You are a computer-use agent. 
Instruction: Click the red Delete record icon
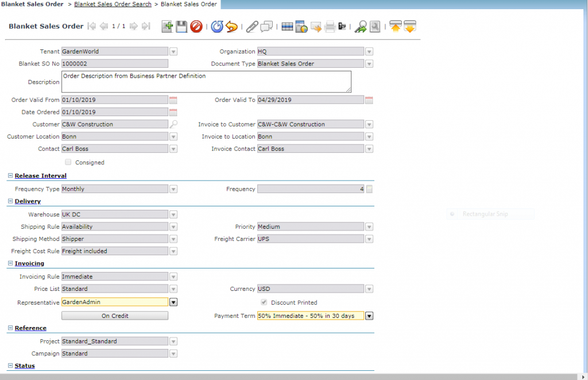pos(196,26)
